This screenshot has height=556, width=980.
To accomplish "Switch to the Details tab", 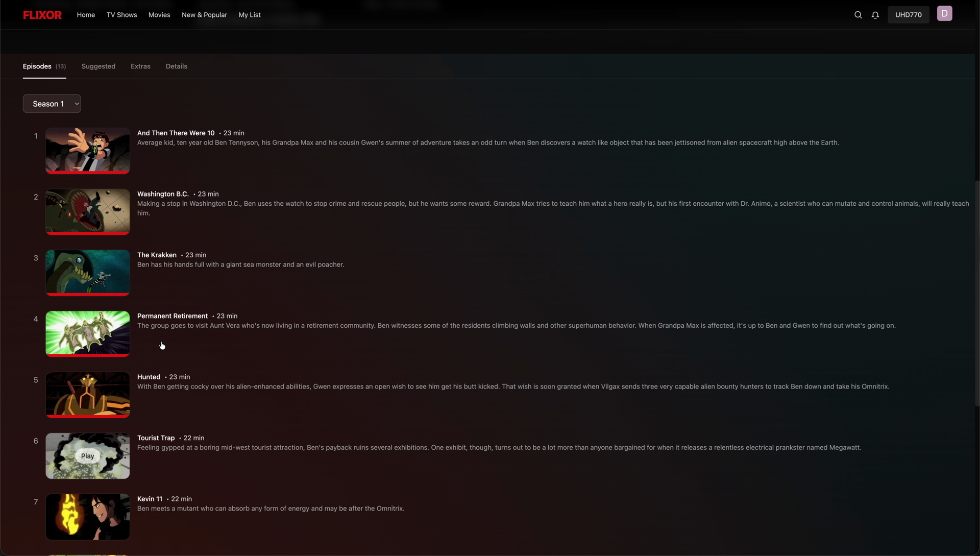I will [x=177, y=66].
